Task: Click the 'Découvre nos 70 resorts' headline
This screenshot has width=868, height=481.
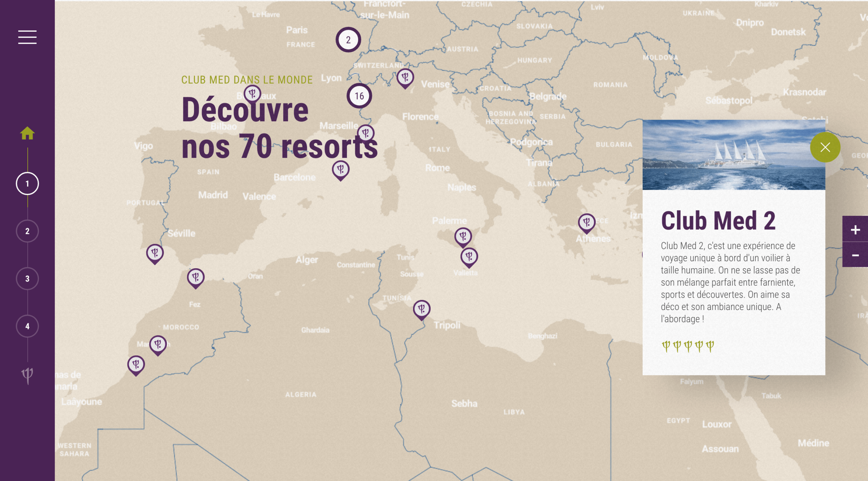Action: point(279,127)
